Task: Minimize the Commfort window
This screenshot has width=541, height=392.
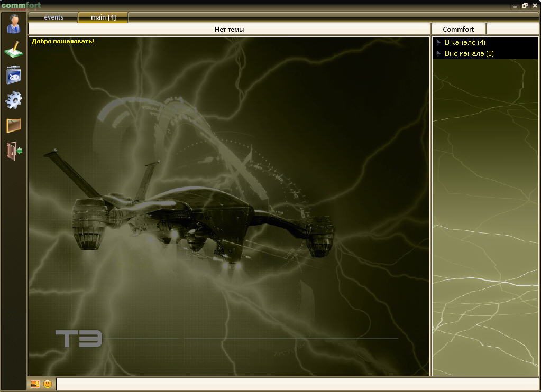Action: tap(515, 6)
